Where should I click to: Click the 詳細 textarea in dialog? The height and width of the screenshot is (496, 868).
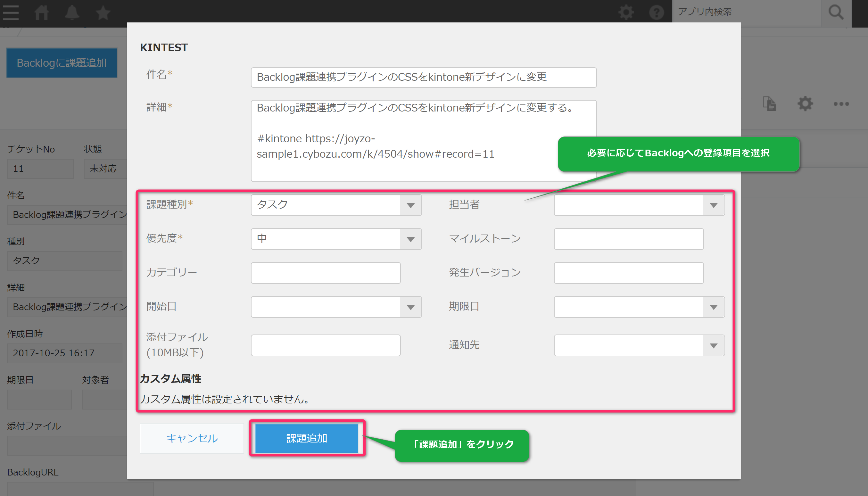[x=424, y=141]
